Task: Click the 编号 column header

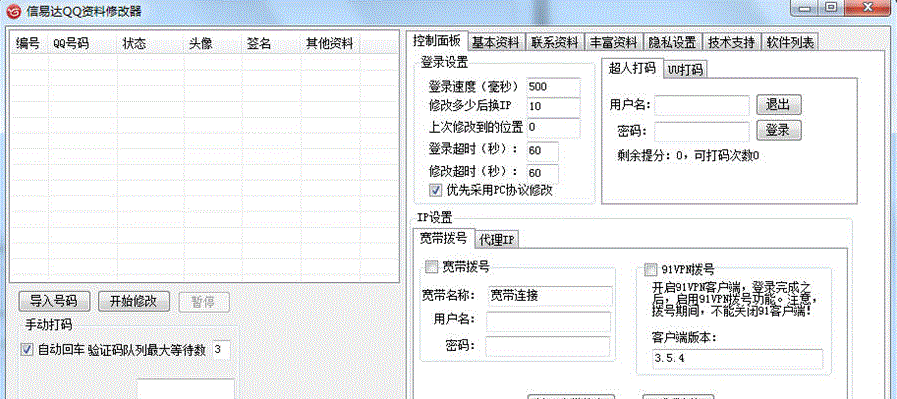Action: (29, 44)
